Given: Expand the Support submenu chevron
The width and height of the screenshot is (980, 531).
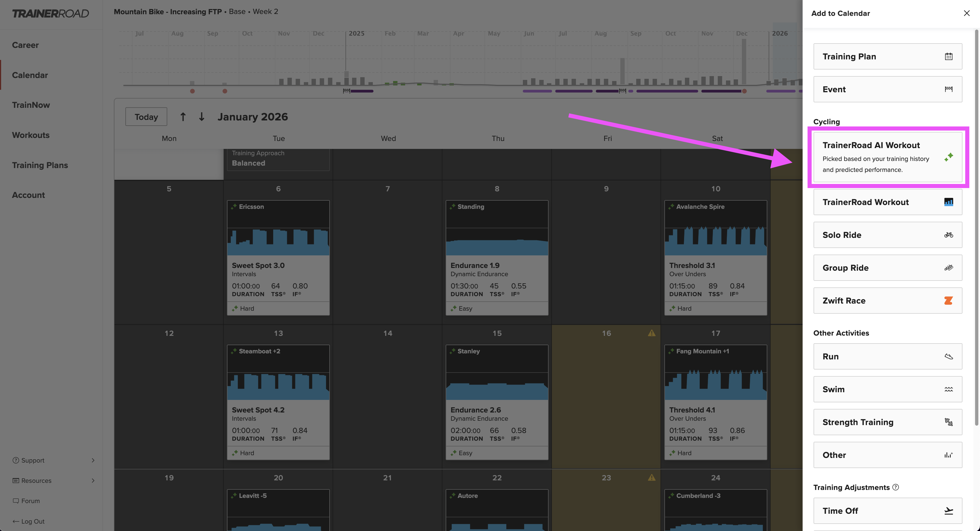Looking at the screenshot, I should (93, 460).
